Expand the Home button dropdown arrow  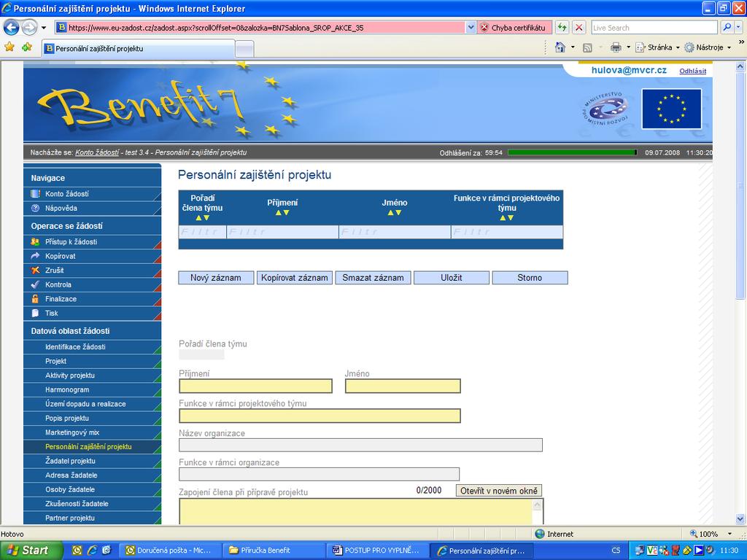pos(573,47)
